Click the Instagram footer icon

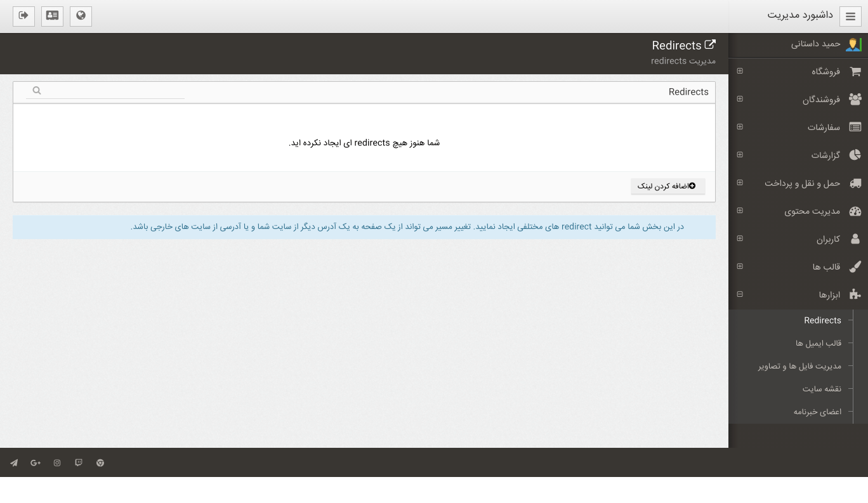point(57,463)
